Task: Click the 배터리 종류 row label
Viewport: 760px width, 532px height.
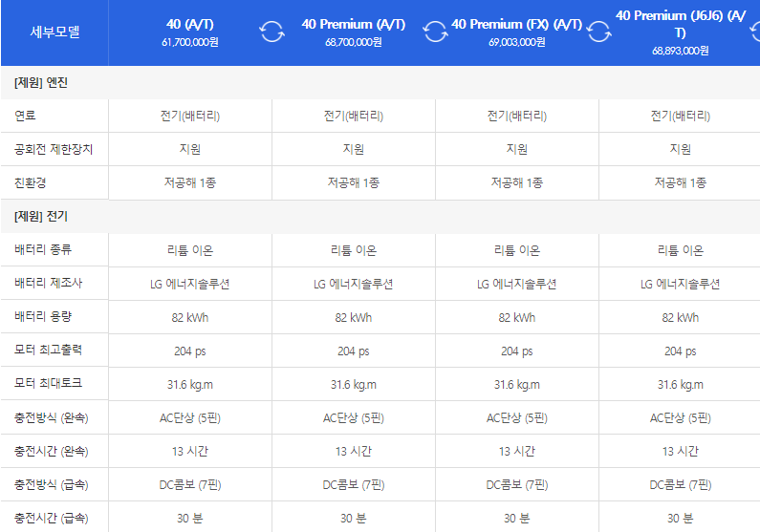Action: (43, 250)
